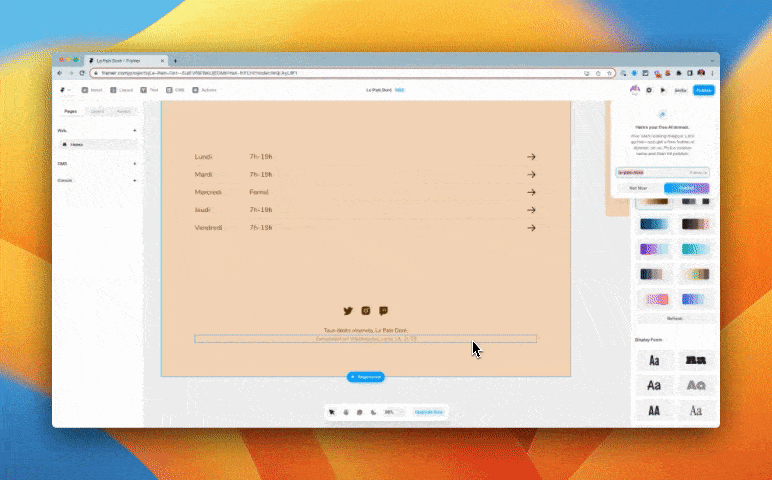Toggle dark mode moon icon
This screenshot has height=480, width=772.
[373, 411]
